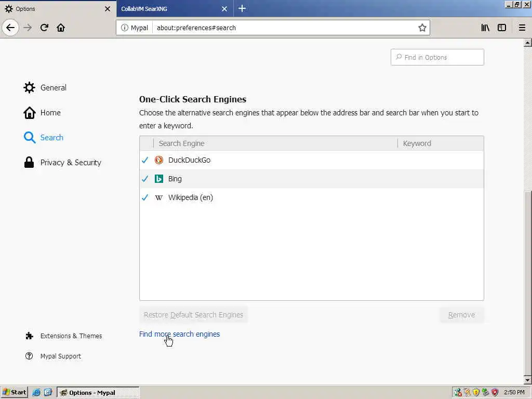Click the DuckDuckGo engine icon
This screenshot has height=399, width=532.
[159, 160]
